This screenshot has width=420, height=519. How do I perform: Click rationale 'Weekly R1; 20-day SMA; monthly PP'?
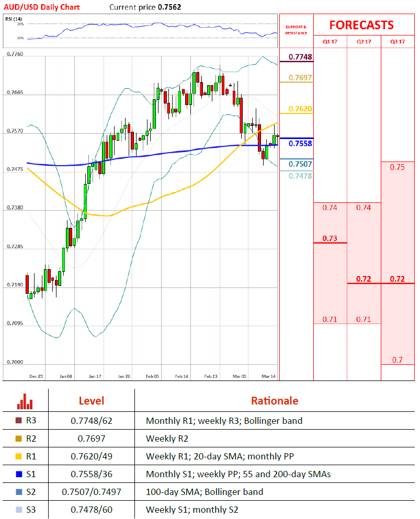(220, 456)
